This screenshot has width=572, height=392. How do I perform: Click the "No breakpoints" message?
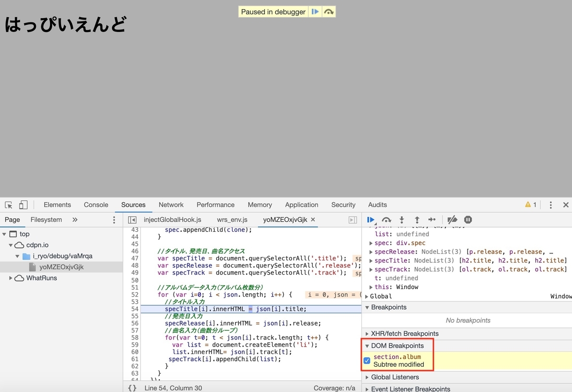pyautogui.click(x=468, y=320)
